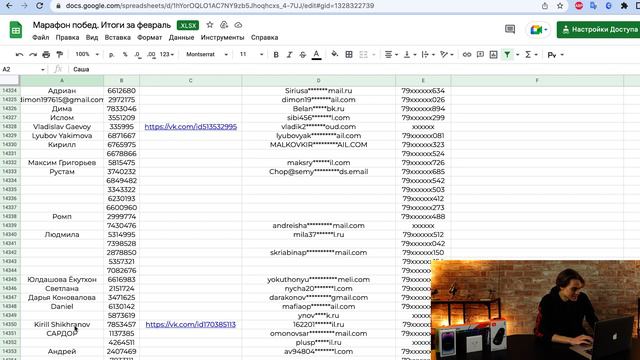Click the Google Sheets home logo
Screen dimensions: 640x360
(x=16, y=30)
